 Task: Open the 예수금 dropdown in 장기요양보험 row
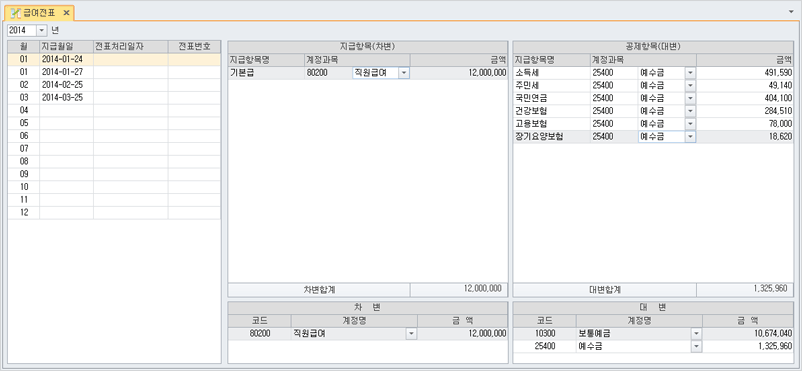(x=690, y=137)
